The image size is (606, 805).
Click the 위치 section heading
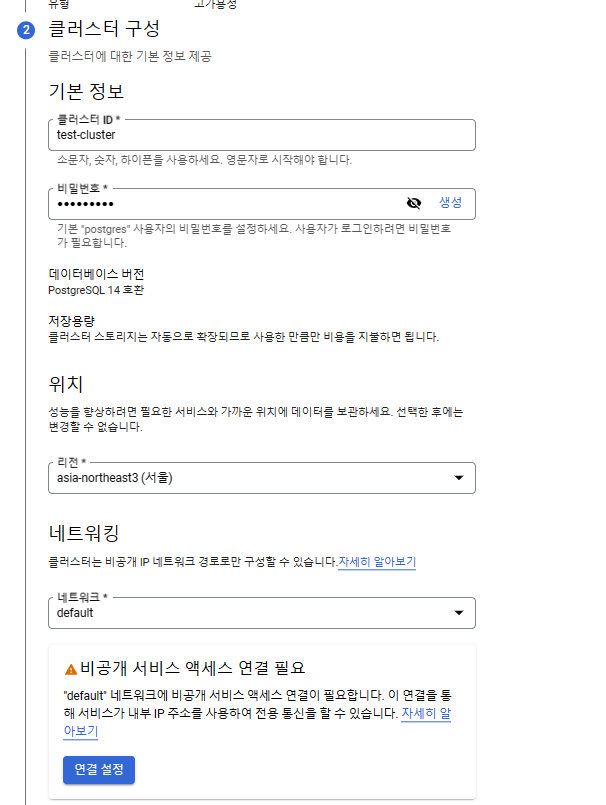click(65, 384)
